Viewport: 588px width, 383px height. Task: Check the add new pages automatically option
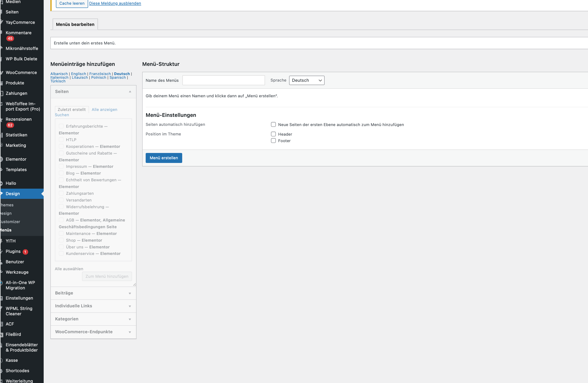273,124
